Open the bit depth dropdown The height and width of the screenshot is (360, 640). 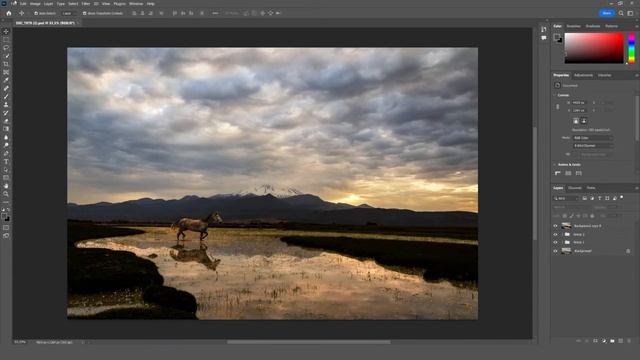click(593, 146)
